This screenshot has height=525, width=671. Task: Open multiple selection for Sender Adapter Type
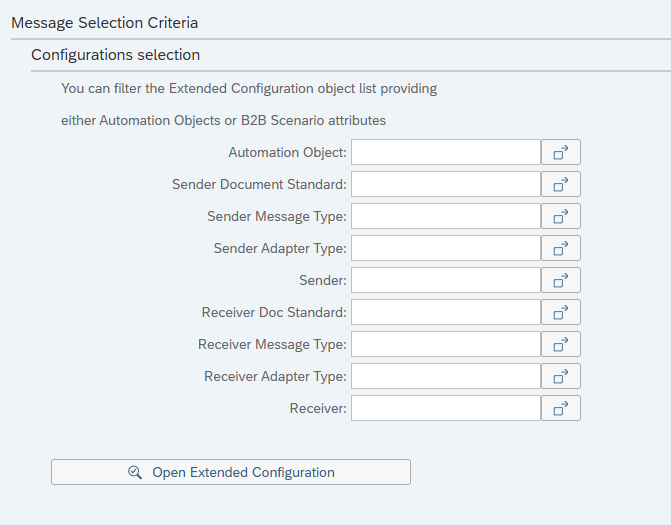point(561,248)
